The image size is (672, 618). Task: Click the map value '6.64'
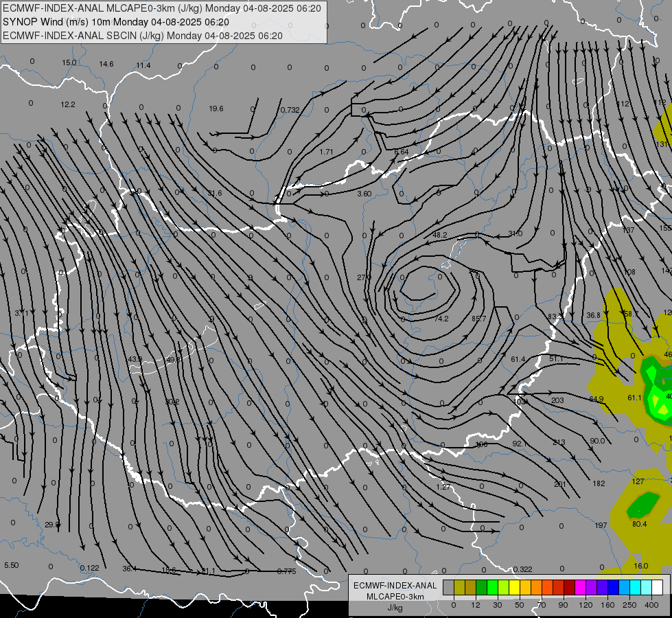pos(402,152)
